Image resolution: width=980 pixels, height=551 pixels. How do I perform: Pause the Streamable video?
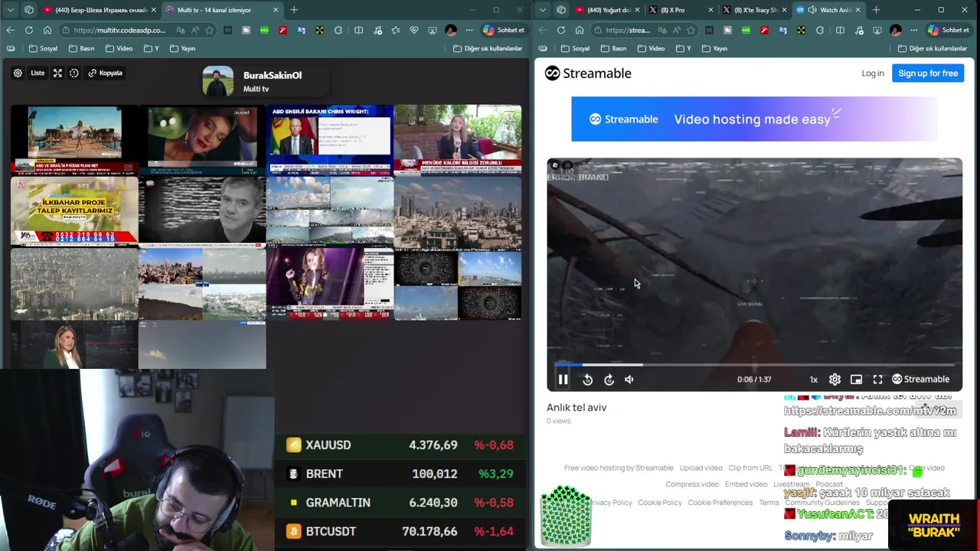[x=563, y=379]
